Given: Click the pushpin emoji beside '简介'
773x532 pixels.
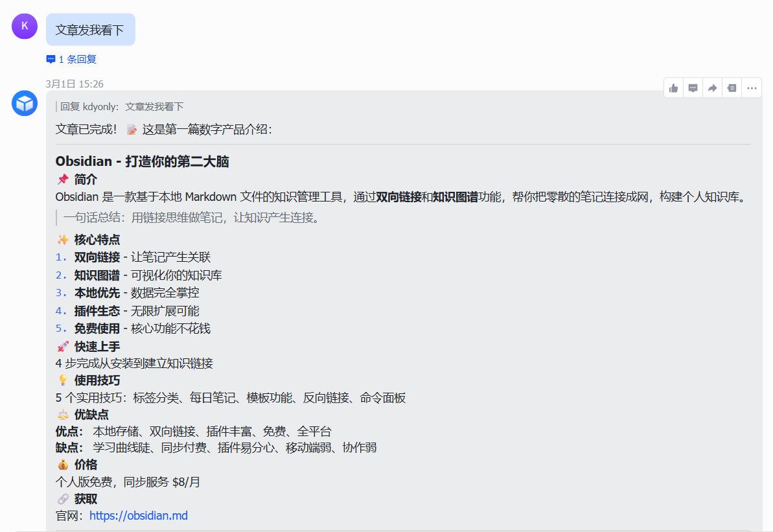Looking at the screenshot, I should (x=63, y=179).
